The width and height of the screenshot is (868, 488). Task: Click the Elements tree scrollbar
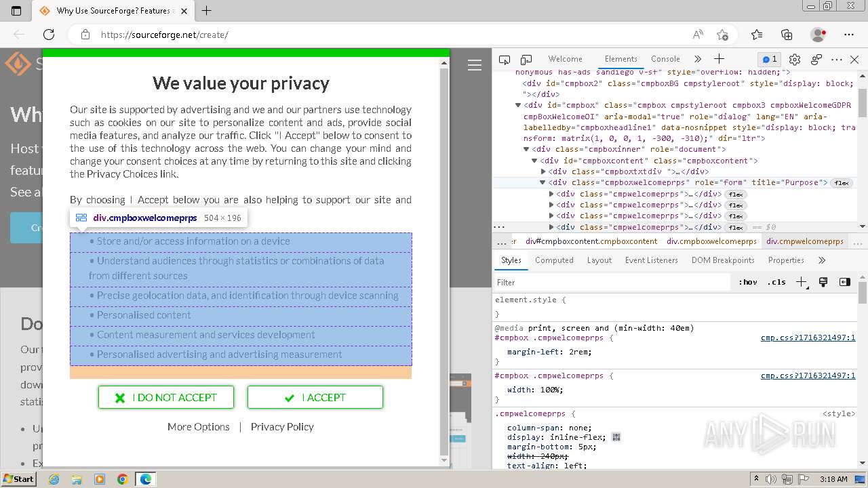click(863, 102)
